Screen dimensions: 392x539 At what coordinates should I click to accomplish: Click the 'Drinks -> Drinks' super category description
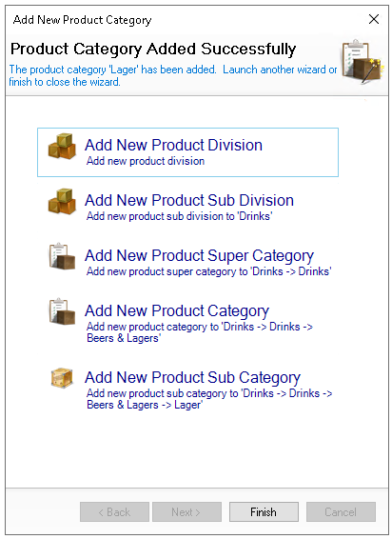click(209, 271)
